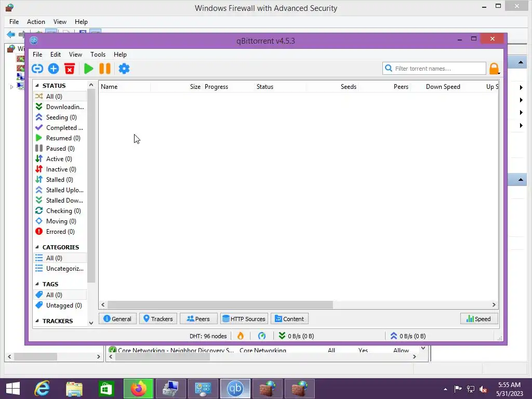Open Firefox from the taskbar
Image resolution: width=532 pixels, height=399 pixels.
coord(138,389)
